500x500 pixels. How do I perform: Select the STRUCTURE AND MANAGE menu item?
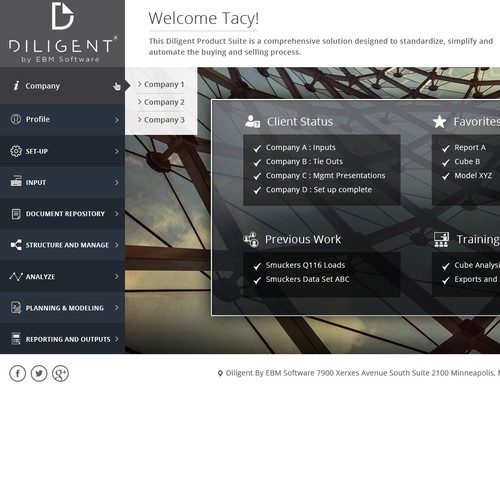pyautogui.click(x=62, y=245)
